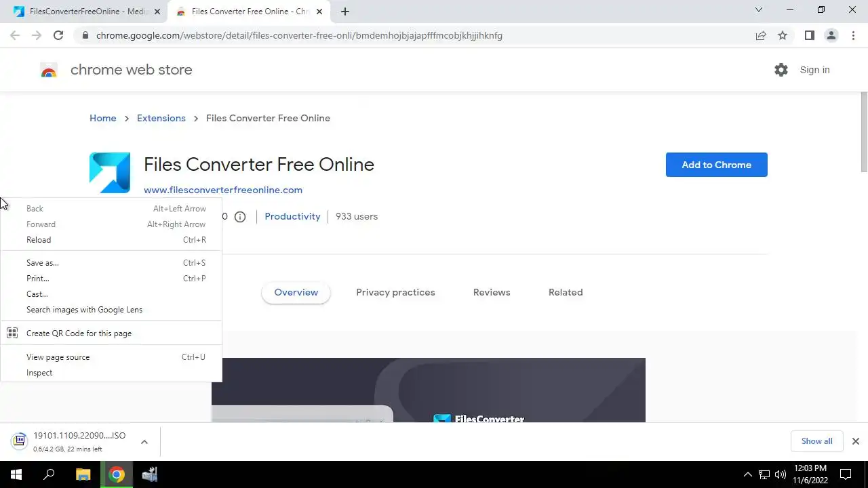Click the installer app icon on the taskbar

point(150,474)
